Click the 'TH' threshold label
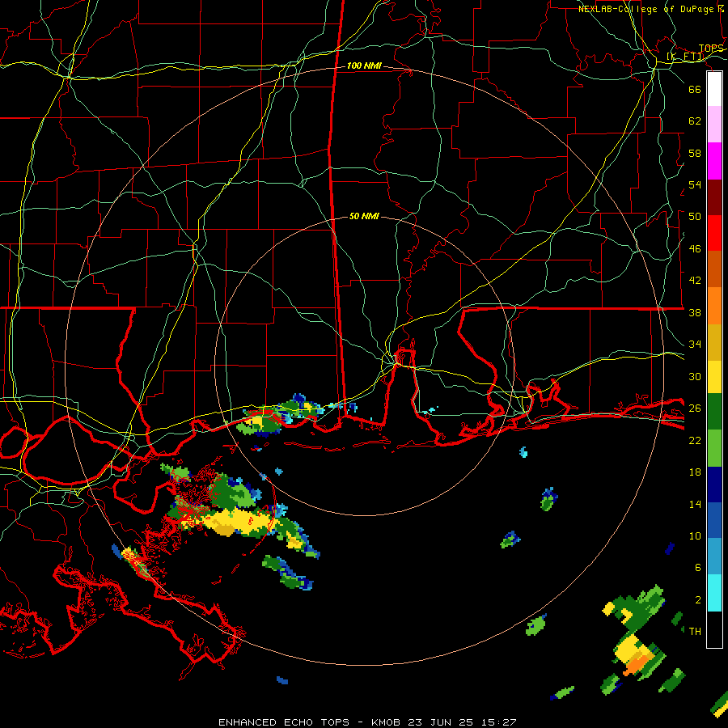The height and width of the screenshot is (728, 728). click(695, 632)
